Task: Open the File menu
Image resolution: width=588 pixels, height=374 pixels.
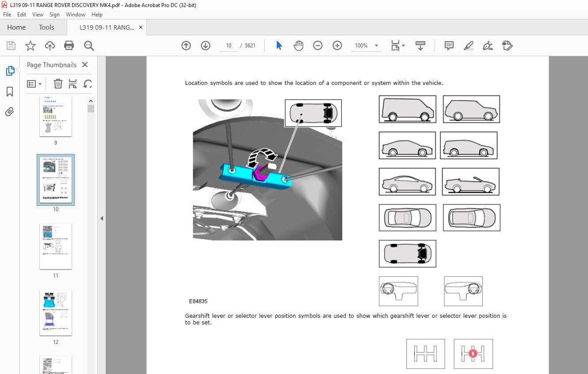Action: 7,15
